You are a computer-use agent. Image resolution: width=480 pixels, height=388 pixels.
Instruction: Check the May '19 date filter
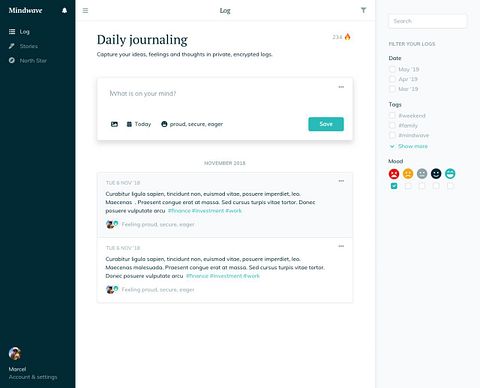click(392, 69)
